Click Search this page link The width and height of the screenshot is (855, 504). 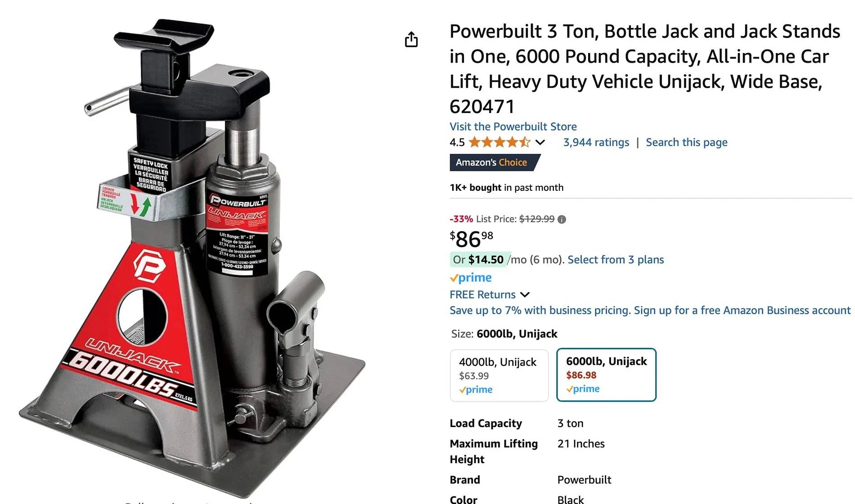(687, 143)
